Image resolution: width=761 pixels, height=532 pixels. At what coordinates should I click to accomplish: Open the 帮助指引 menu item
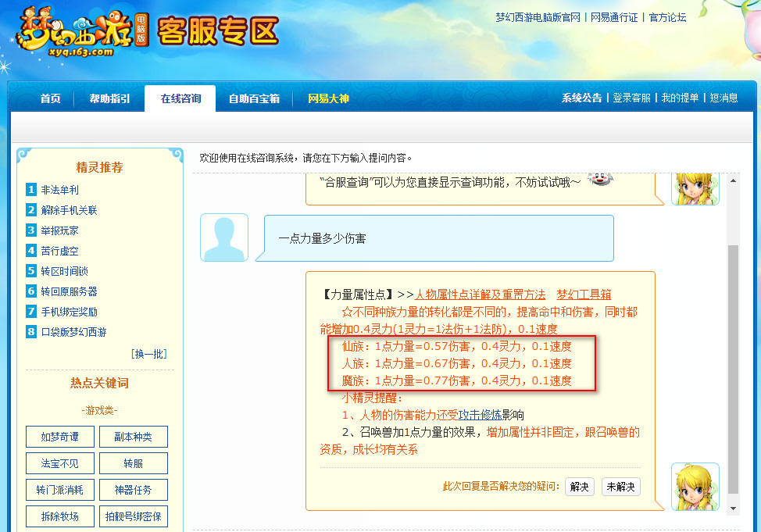[x=109, y=98]
